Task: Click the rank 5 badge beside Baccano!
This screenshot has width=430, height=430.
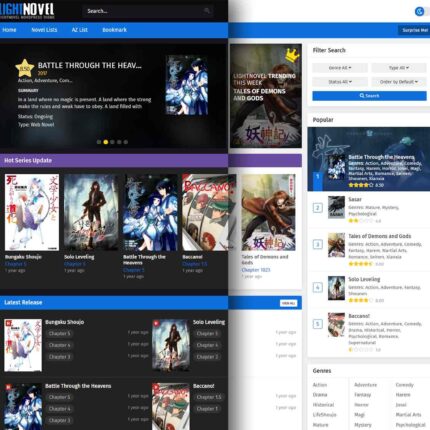Action: tap(318, 324)
